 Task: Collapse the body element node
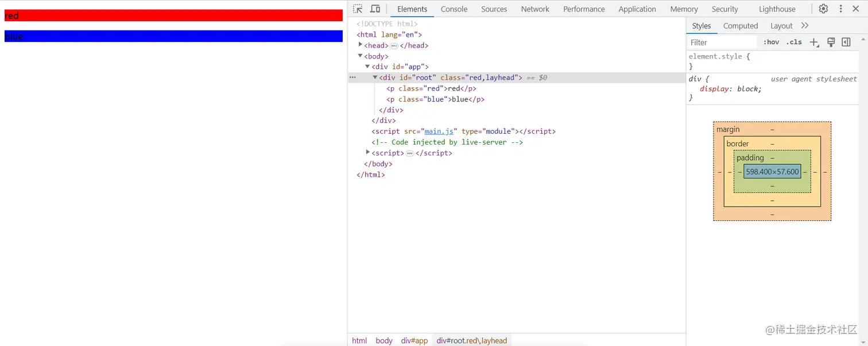[x=361, y=56]
